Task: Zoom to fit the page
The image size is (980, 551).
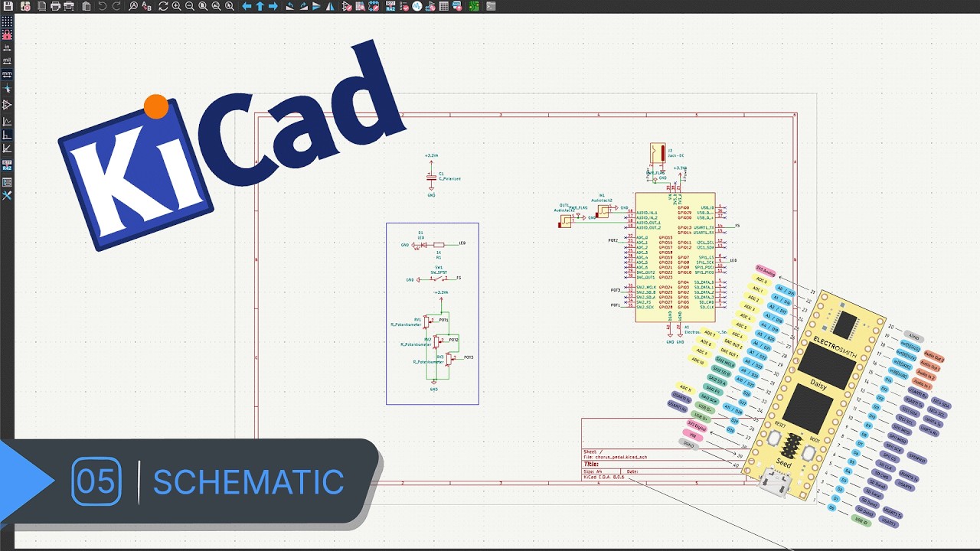Action: coord(203,6)
